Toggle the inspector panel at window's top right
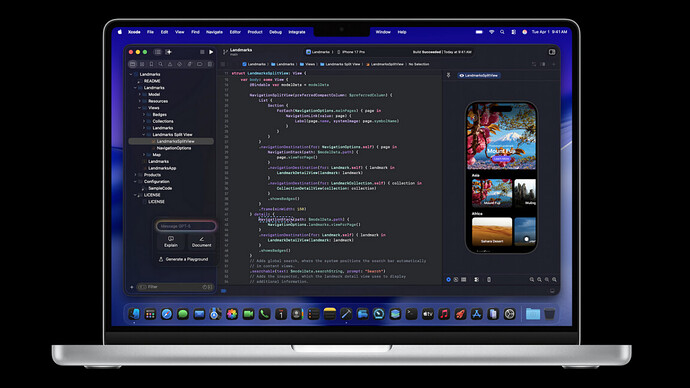Screen dimensions: 690x388 (x=552, y=52)
